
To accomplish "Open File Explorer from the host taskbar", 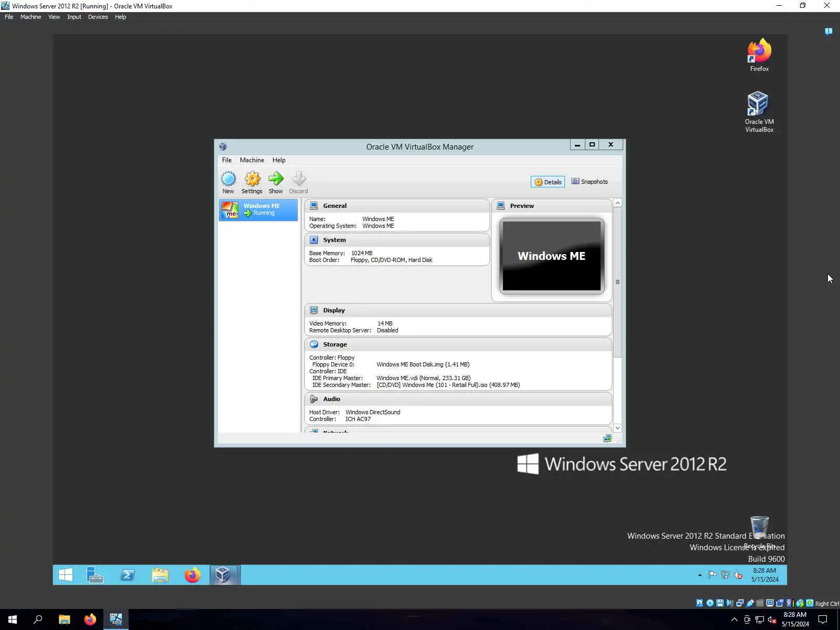I will coord(64,619).
